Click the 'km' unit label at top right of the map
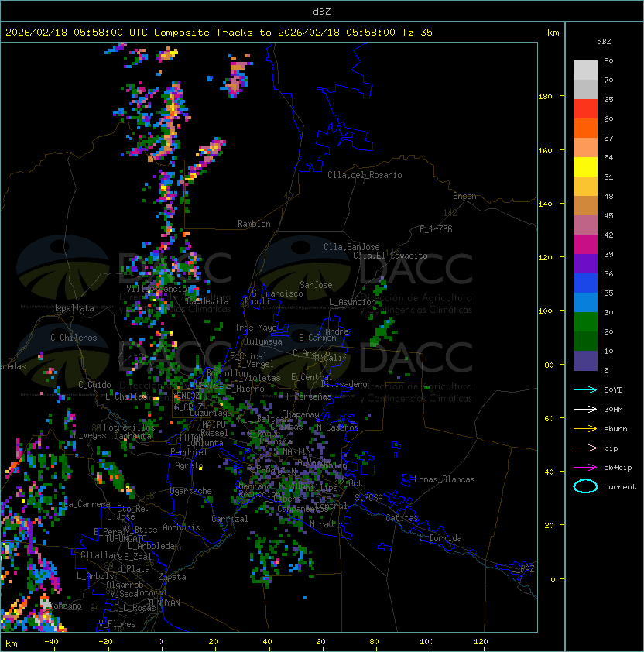644x652 pixels. point(553,33)
